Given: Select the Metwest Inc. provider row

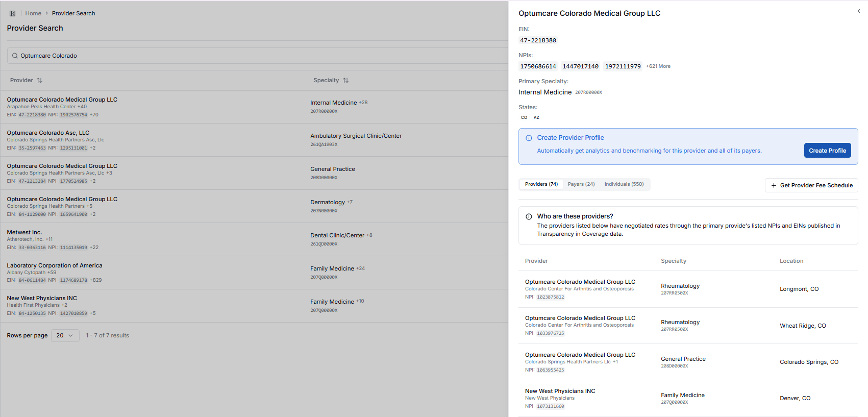Looking at the screenshot, I should (x=254, y=239).
